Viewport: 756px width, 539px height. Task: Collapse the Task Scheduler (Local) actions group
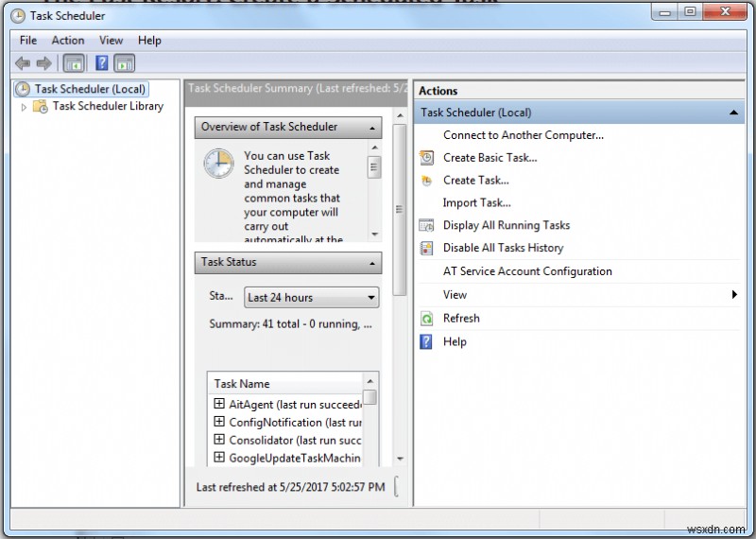pos(734,113)
